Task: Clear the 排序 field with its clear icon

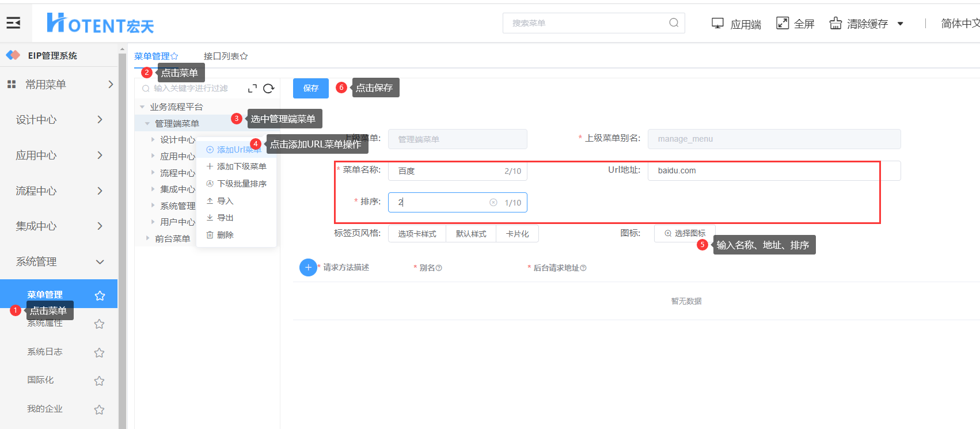Action: click(x=493, y=203)
